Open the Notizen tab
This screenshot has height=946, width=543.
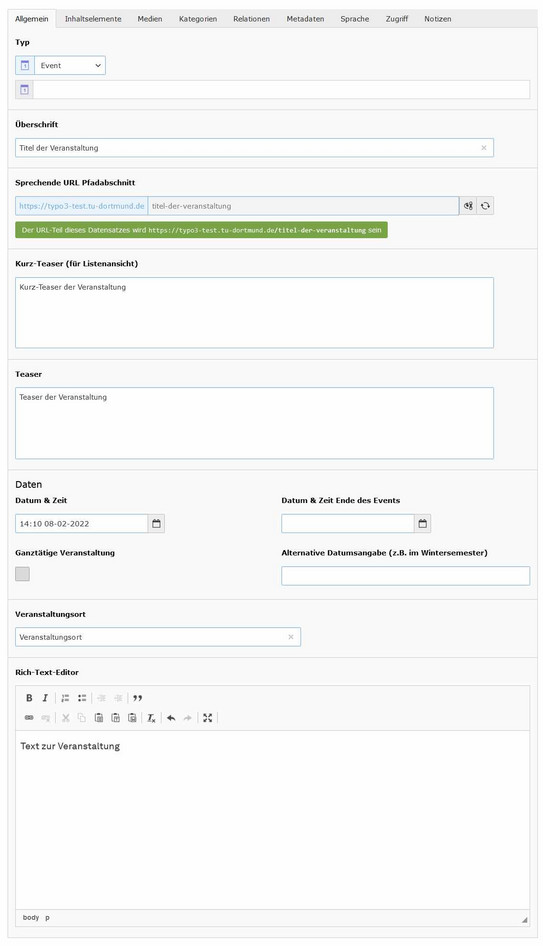coord(437,19)
